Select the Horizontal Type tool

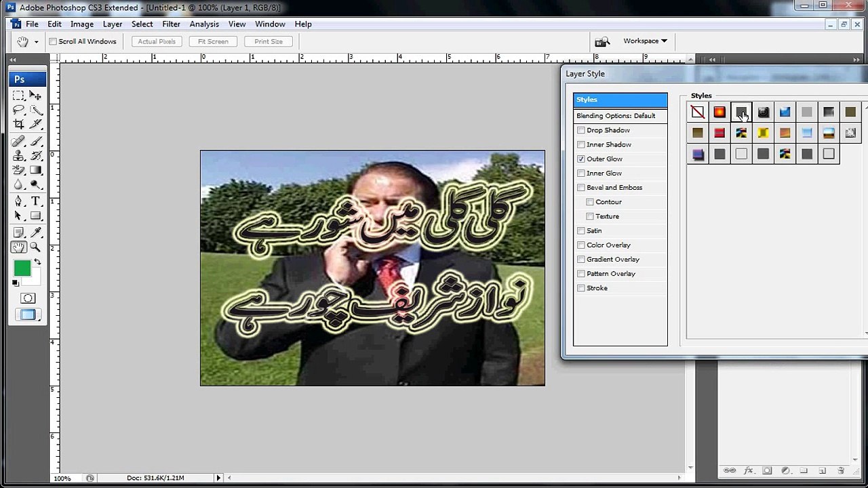tap(36, 201)
